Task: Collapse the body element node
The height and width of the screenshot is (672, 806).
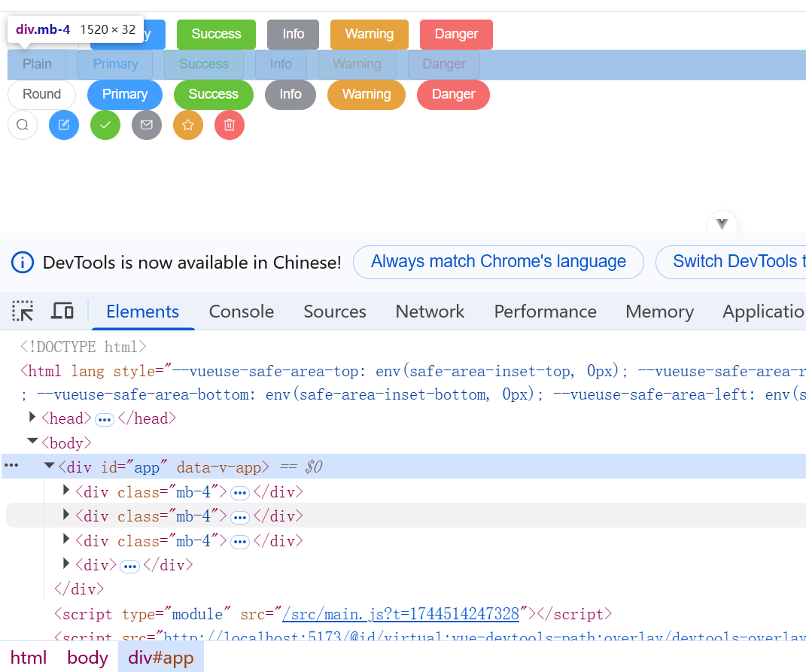Action: (32, 442)
